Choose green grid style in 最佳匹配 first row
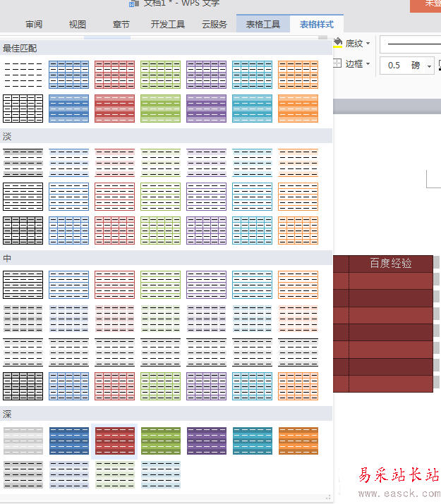Screen dimensions: 441x504 tap(160, 75)
